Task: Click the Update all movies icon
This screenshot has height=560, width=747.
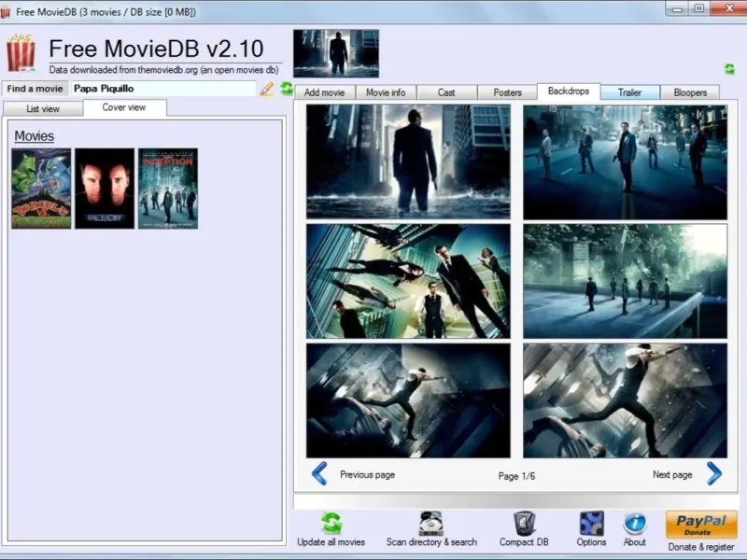Action: click(331, 523)
